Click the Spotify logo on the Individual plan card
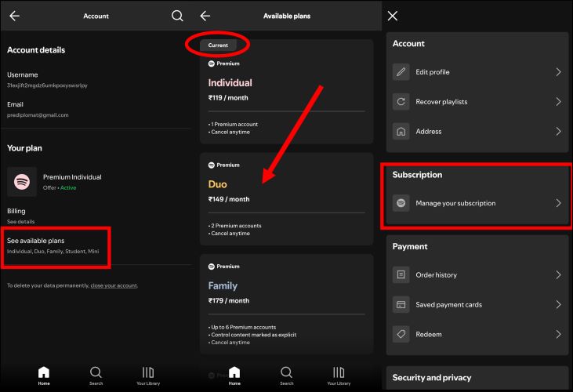573x392 pixels. click(x=211, y=64)
